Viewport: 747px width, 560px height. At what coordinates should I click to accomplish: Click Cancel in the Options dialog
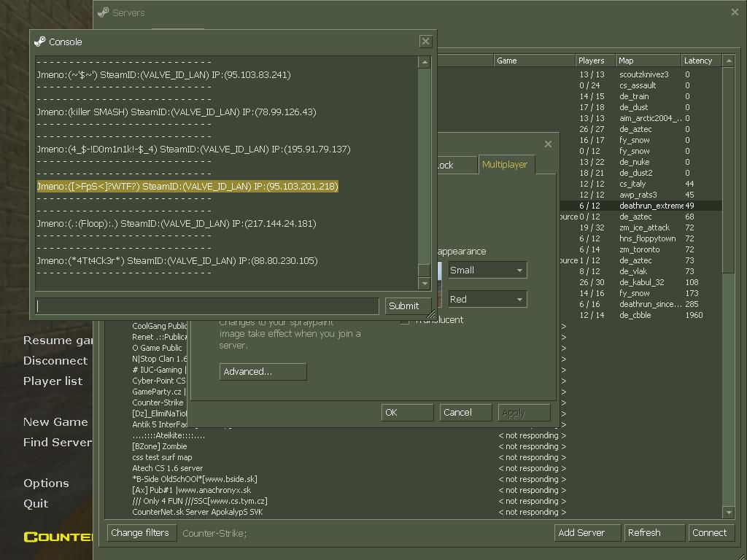click(x=465, y=413)
